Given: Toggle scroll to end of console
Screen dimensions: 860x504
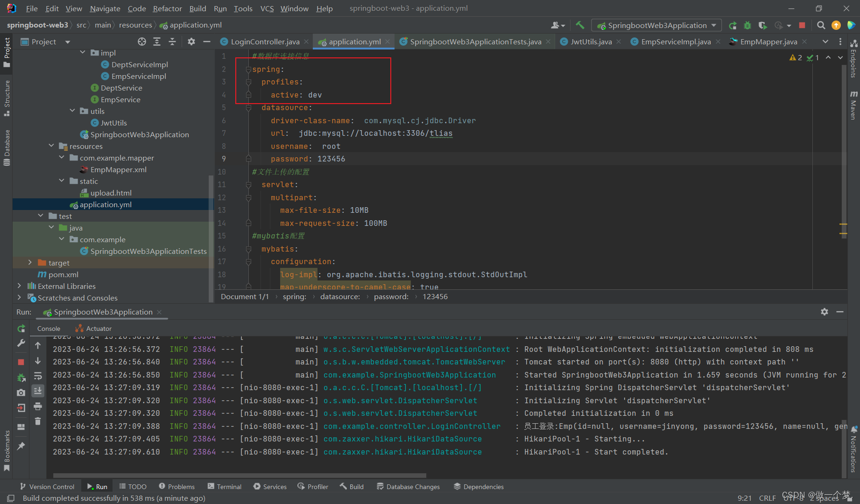Looking at the screenshot, I should [38, 391].
